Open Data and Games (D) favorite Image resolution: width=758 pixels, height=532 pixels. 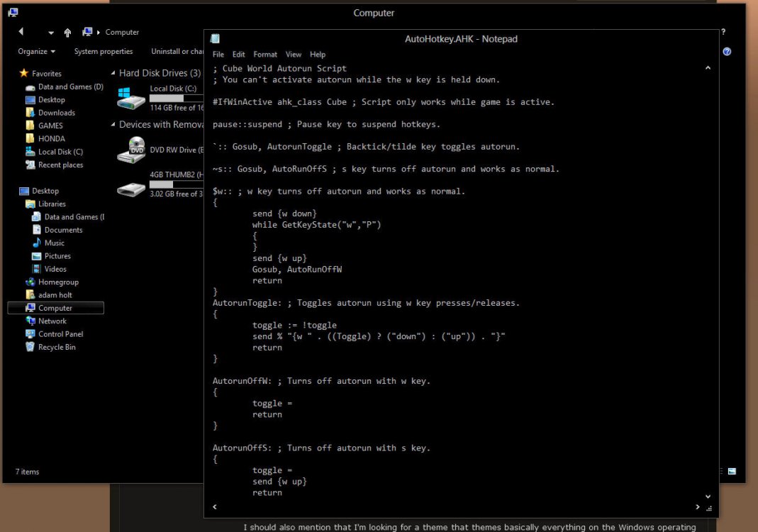(x=71, y=87)
